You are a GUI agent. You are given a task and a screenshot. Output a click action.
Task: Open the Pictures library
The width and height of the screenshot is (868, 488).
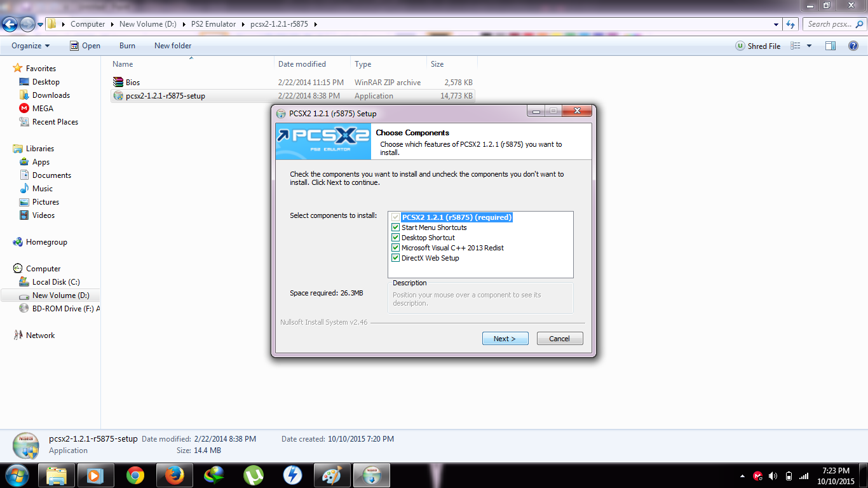(46, 202)
